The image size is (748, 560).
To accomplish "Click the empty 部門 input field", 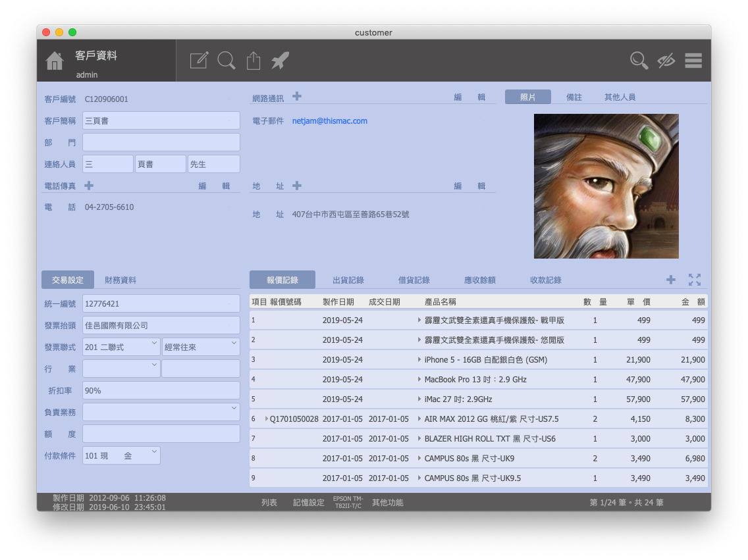I will point(161,143).
